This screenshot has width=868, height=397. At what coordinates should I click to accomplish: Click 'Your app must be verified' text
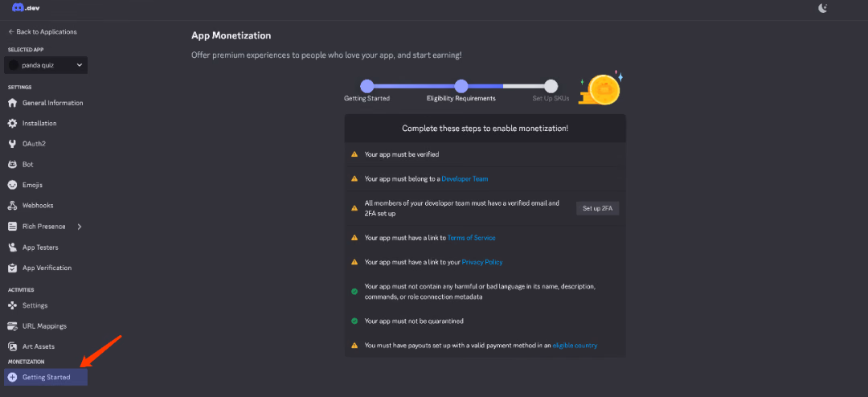click(402, 154)
